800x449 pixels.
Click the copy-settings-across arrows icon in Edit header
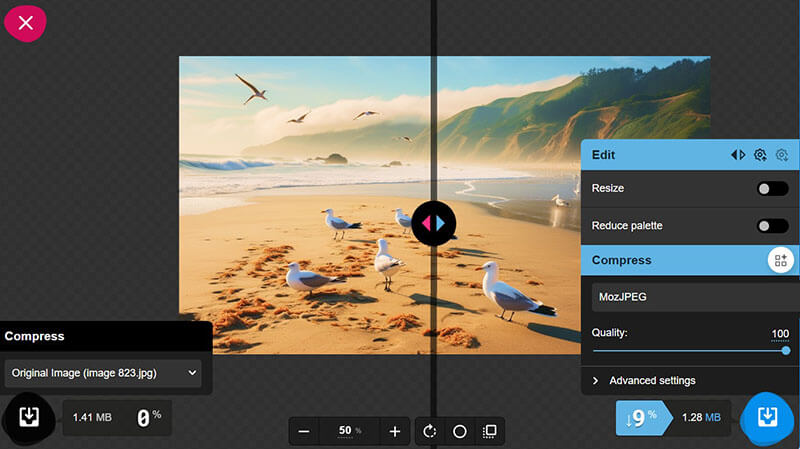pyautogui.click(x=738, y=155)
